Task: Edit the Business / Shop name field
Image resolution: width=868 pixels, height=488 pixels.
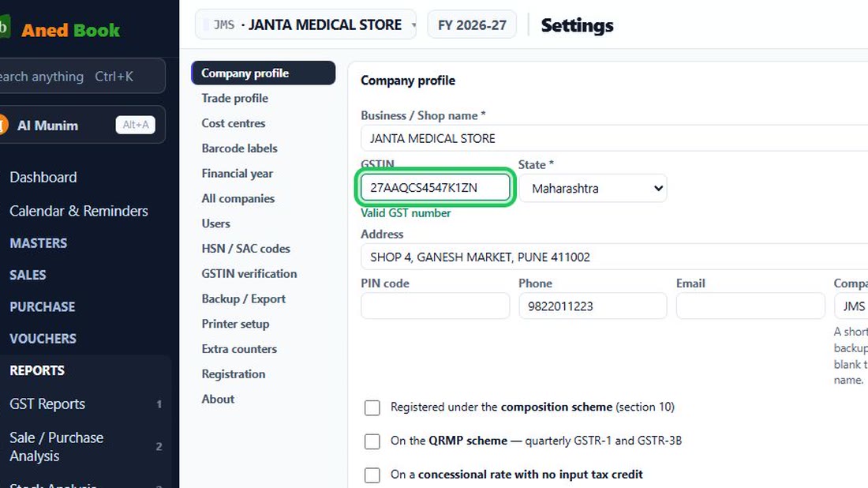Action: pyautogui.click(x=615, y=138)
